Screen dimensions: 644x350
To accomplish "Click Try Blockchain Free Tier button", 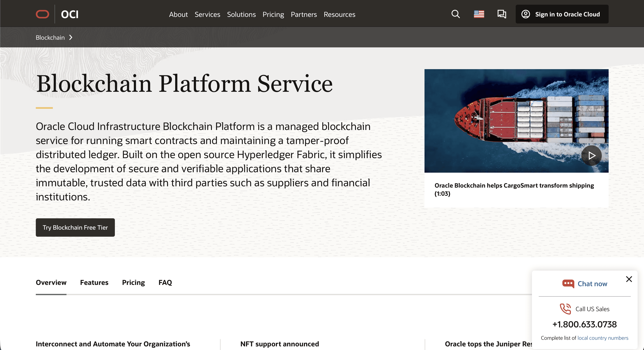I will 75,227.
